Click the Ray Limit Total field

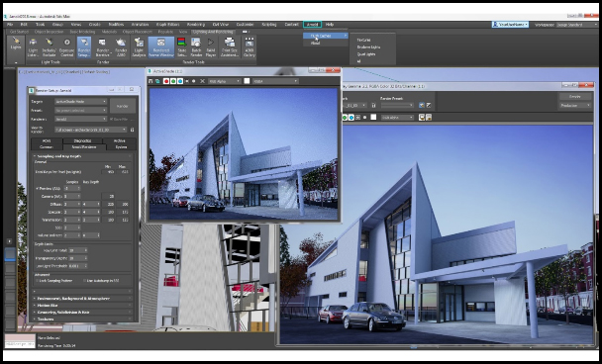point(78,250)
